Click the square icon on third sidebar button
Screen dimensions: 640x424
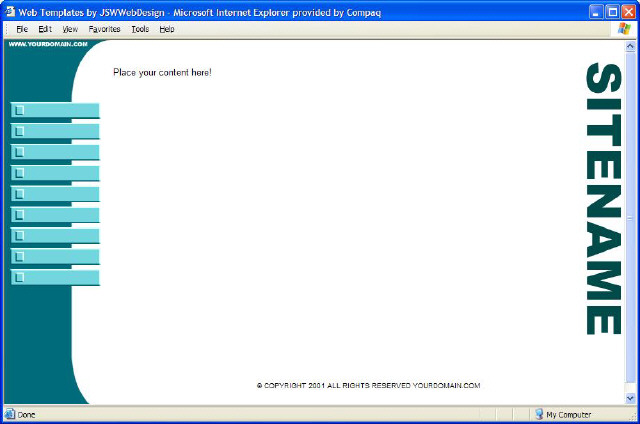tap(19, 152)
